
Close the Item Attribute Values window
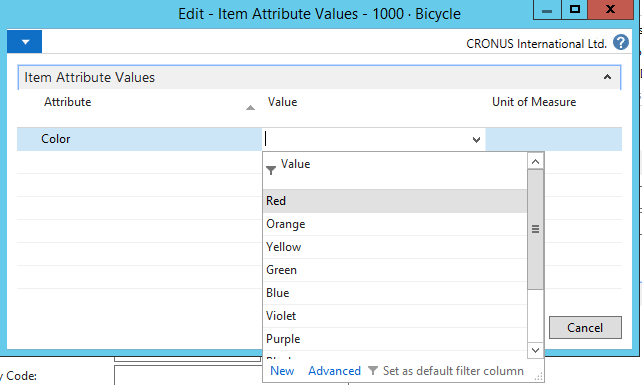[x=610, y=10]
